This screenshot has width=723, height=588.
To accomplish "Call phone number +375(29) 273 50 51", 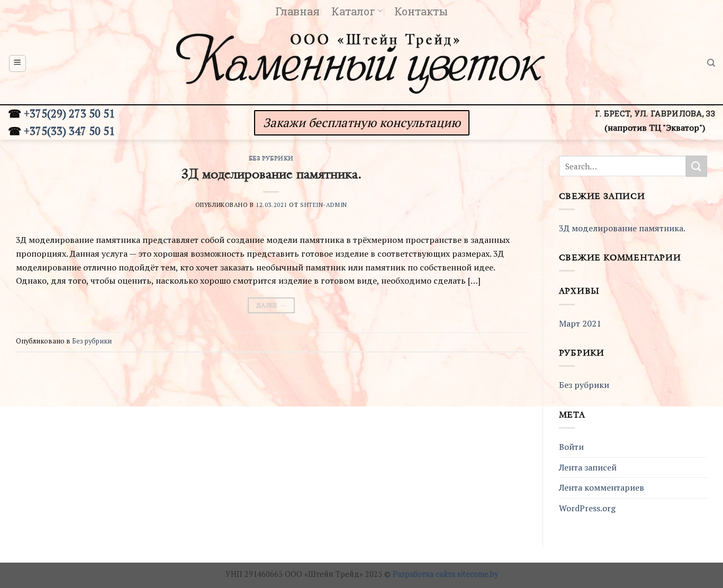I will 69,114.
